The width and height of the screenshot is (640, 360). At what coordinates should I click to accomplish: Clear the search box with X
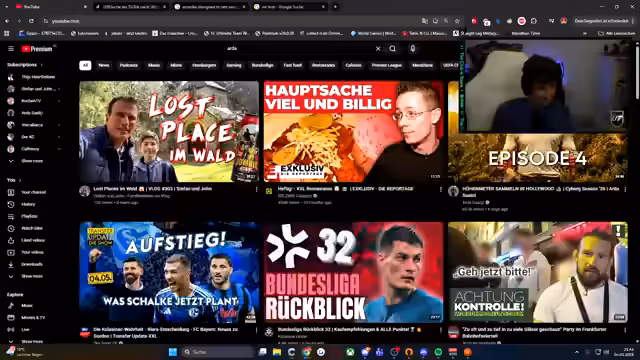pos(378,49)
